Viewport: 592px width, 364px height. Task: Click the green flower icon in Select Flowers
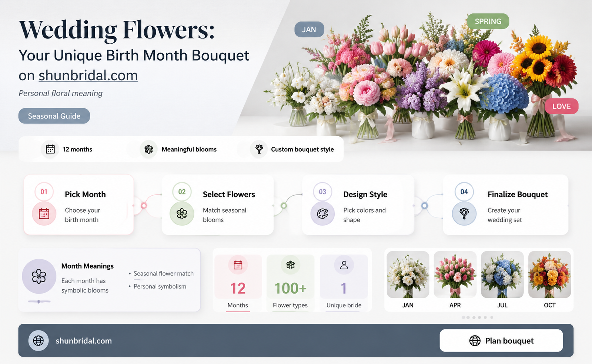click(182, 213)
